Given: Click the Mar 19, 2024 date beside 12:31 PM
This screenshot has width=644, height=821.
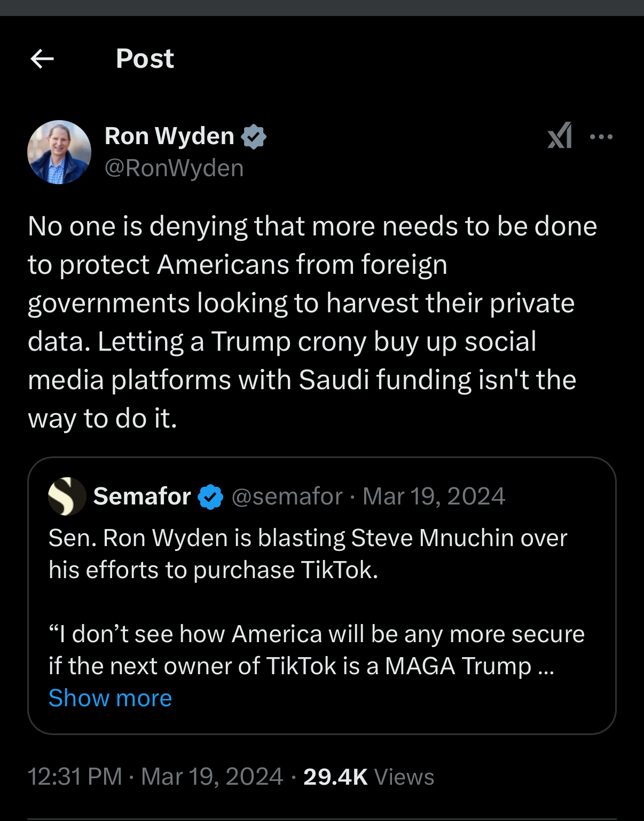Looking at the screenshot, I should click(x=212, y=777).
